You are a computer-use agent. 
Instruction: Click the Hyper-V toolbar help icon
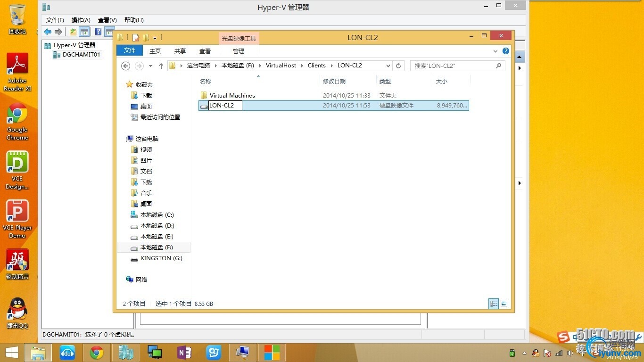[98, 32]
